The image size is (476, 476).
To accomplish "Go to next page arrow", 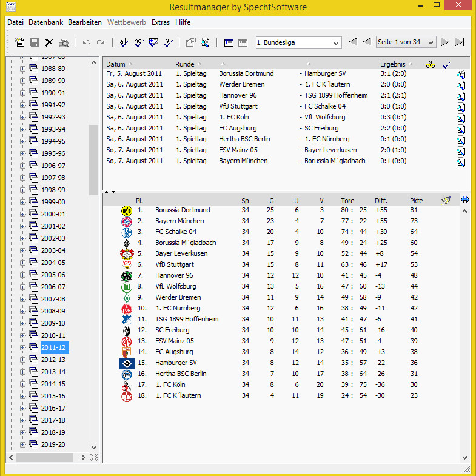I will [445, 42].
